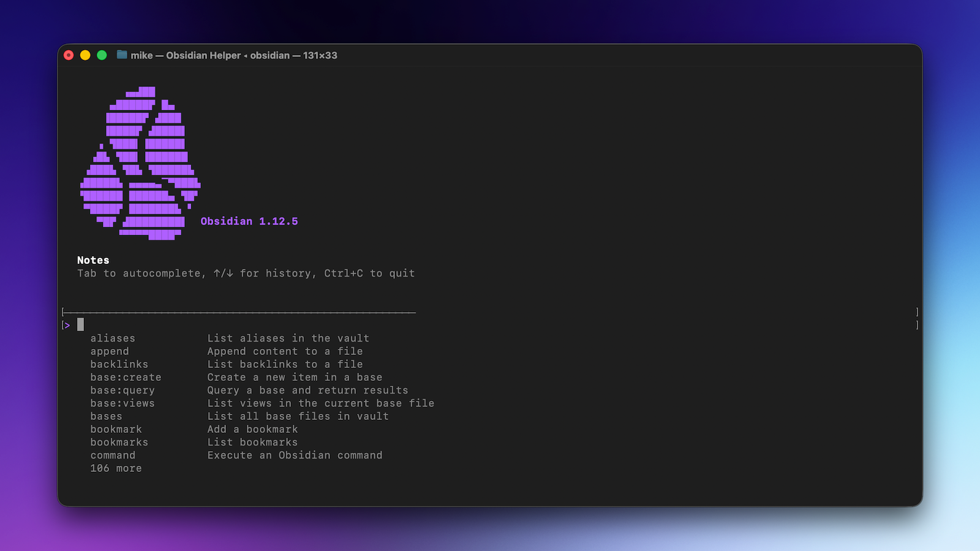Viewport: 980px width, 551px height.
Task: Select the "append" command suggestion
Action: pyautogui.click(x=110, y=351)
